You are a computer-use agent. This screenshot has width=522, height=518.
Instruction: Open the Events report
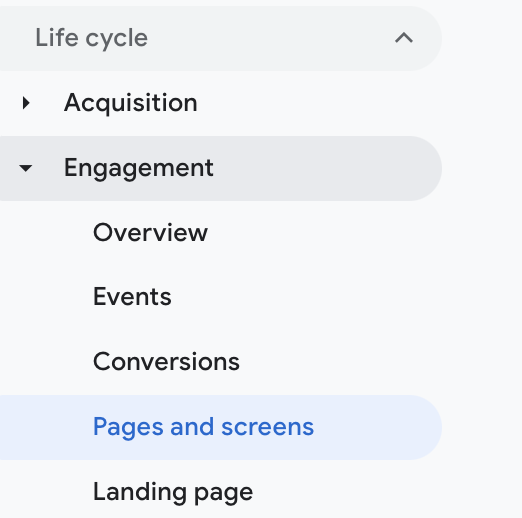click(132, 297)
